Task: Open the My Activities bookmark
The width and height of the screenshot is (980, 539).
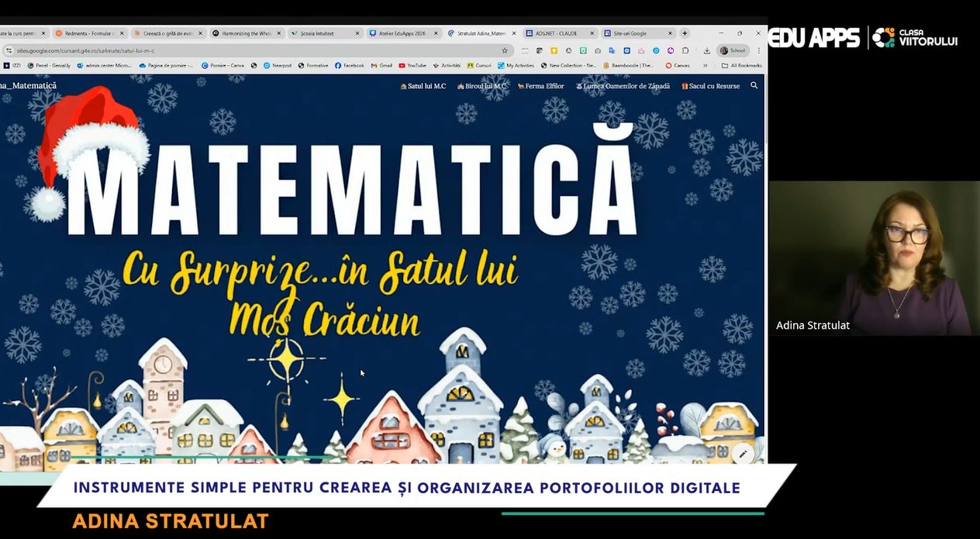Action: [516, 65]
